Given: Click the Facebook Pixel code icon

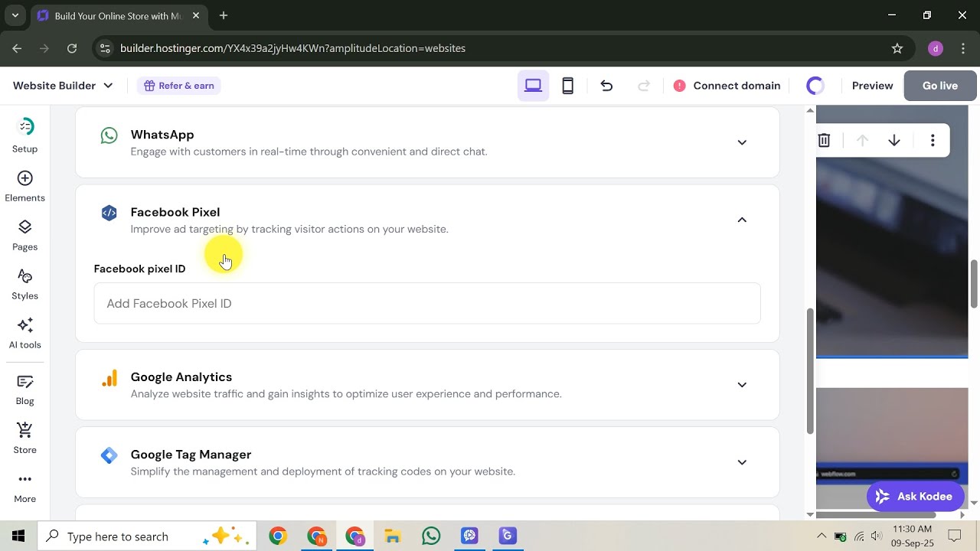Looking at the screenshot, I should [109, 213].
